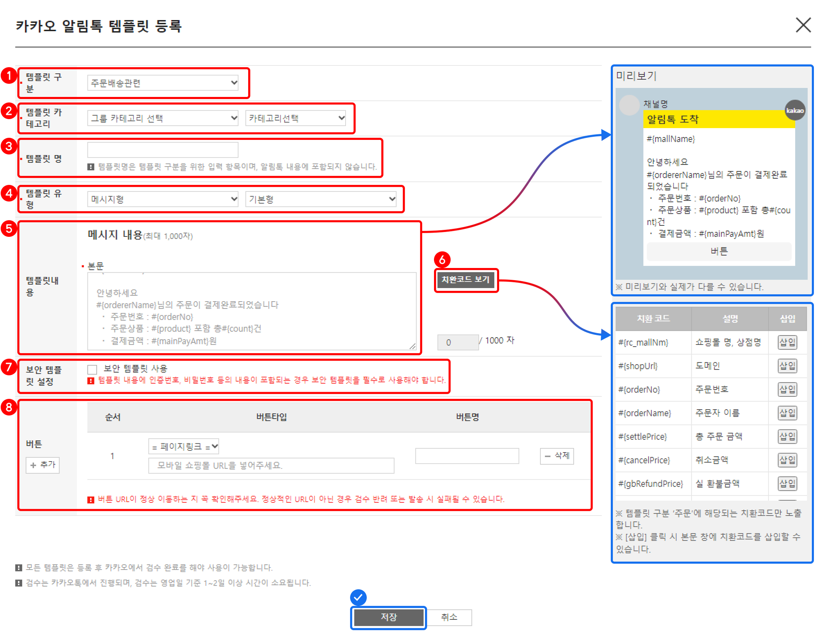Click the 치환코드 보기 button
The image size is (825, 644).
click(466, 280)
